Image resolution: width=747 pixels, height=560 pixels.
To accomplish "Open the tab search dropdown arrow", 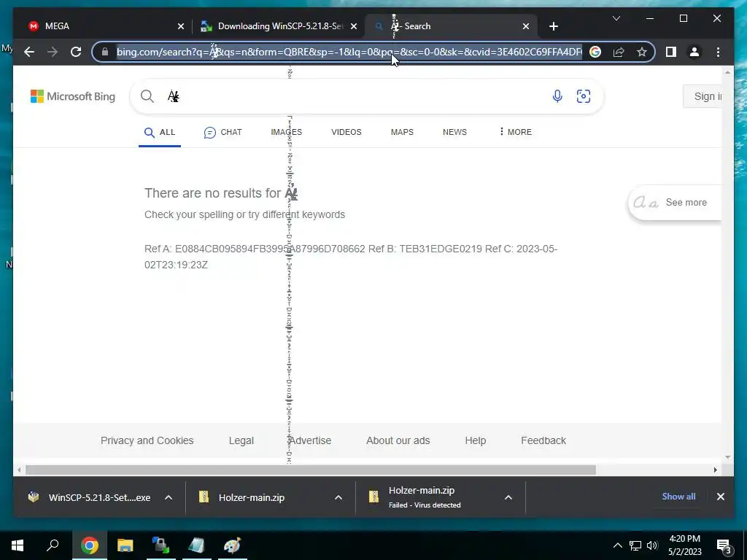I will pyautogui.click(x=616, y=18).
